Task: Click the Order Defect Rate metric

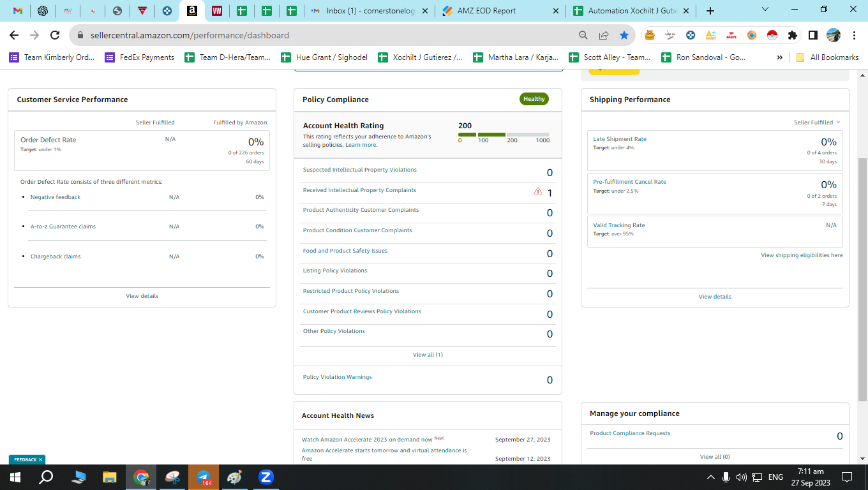Action: pyautogui.click(x=49, y=140)
